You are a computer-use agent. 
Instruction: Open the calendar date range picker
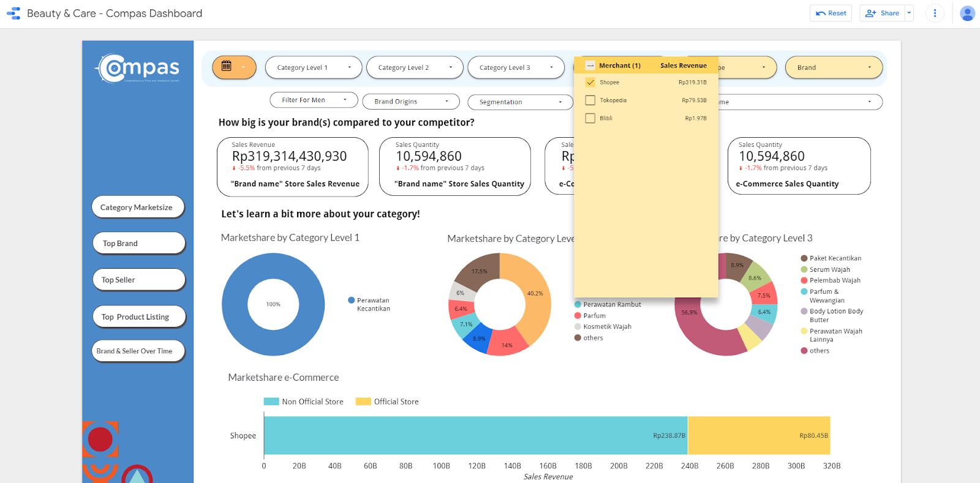pyautogui.click(x=227, y=66)
